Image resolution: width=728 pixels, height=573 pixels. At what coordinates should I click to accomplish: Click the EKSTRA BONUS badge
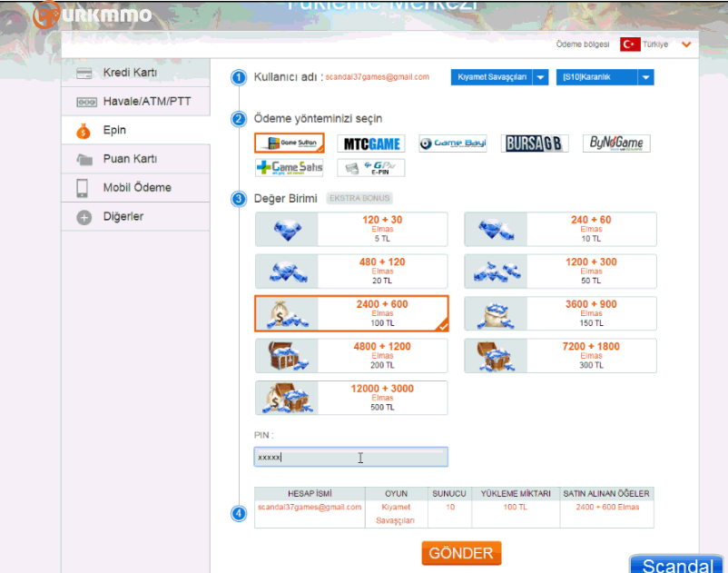tap(359, 198)
